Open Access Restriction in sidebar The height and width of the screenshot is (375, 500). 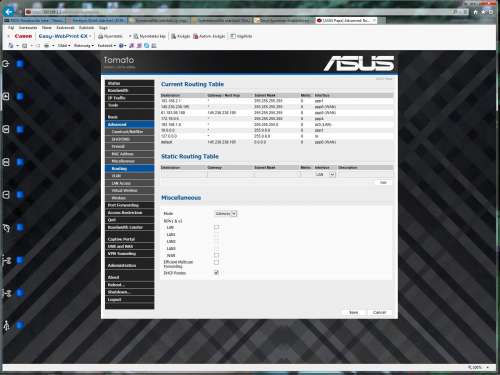130,212
